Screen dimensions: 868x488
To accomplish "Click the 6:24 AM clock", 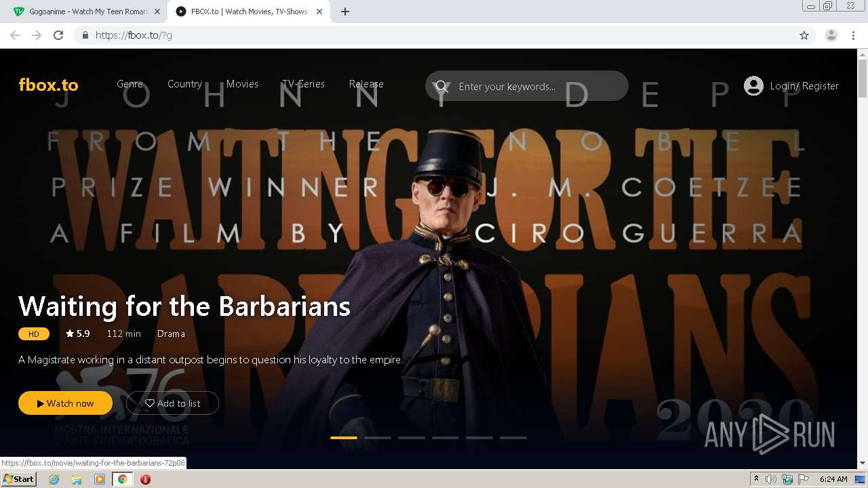I will (833, 479).
